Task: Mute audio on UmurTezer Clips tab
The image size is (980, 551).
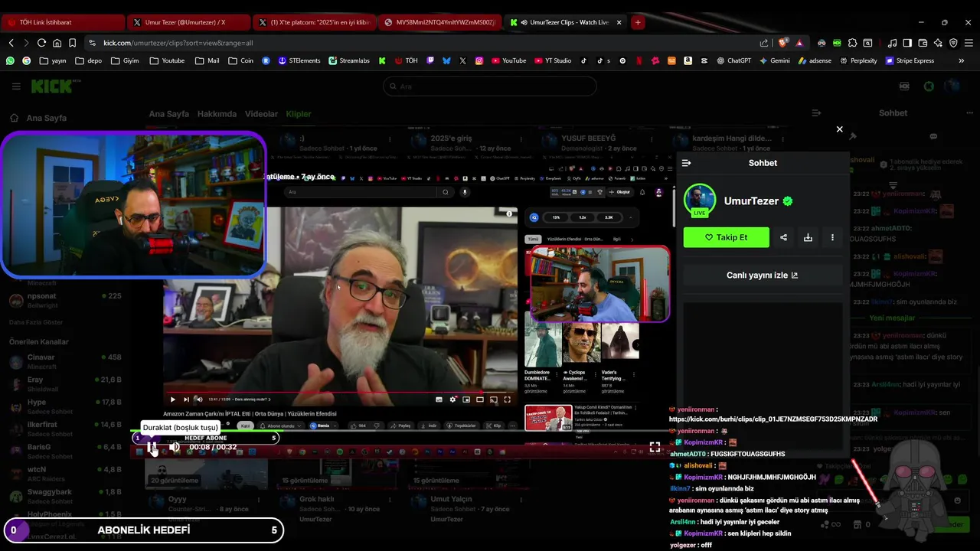Action: (x=523, y=22)
